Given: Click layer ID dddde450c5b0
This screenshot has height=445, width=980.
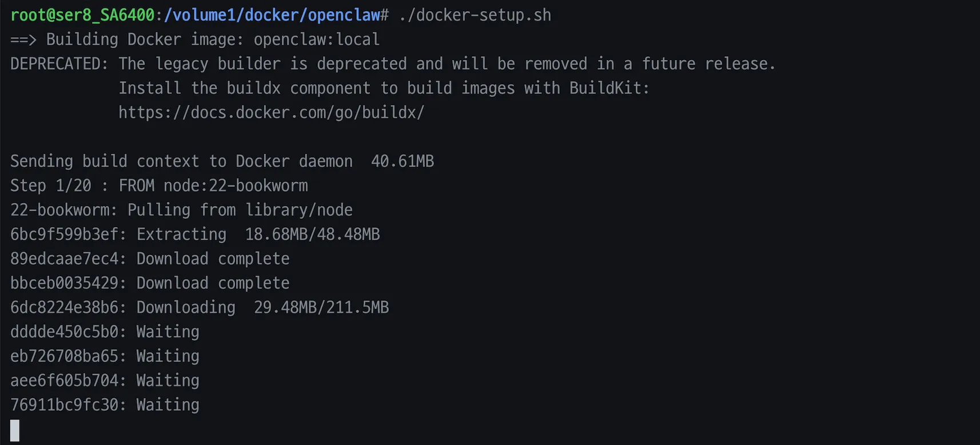Looking at the screenshot, I should (x=64, y=332).
